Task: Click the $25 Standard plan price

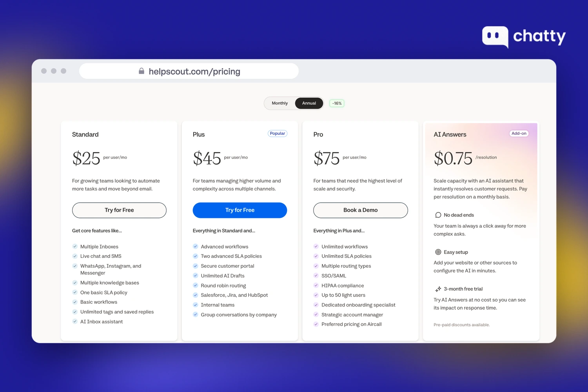Action: [x=86, y=158]
